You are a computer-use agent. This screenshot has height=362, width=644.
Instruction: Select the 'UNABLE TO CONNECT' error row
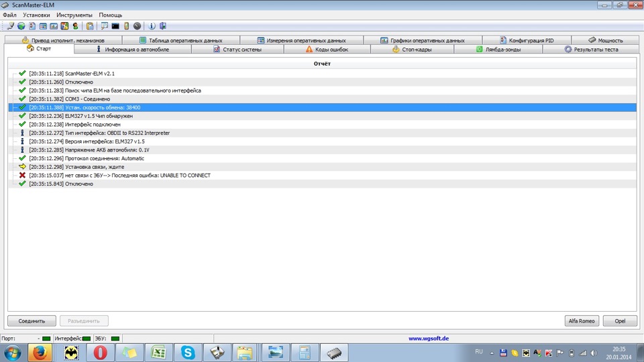point(323,175)
